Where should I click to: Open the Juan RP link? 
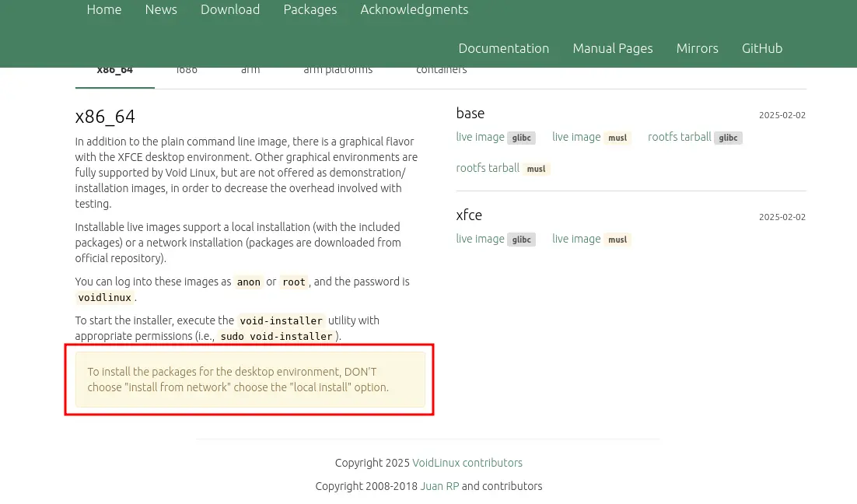[x=439, y=486]
